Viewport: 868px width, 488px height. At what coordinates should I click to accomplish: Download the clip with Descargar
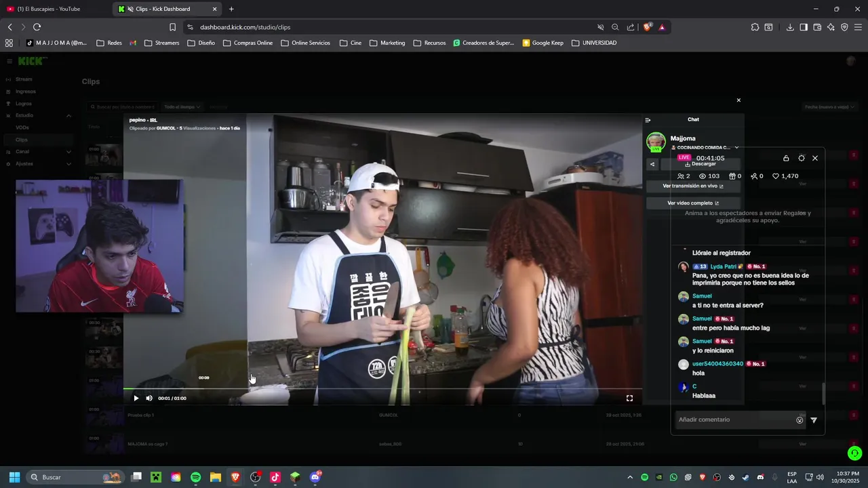[x=701, y=164]
